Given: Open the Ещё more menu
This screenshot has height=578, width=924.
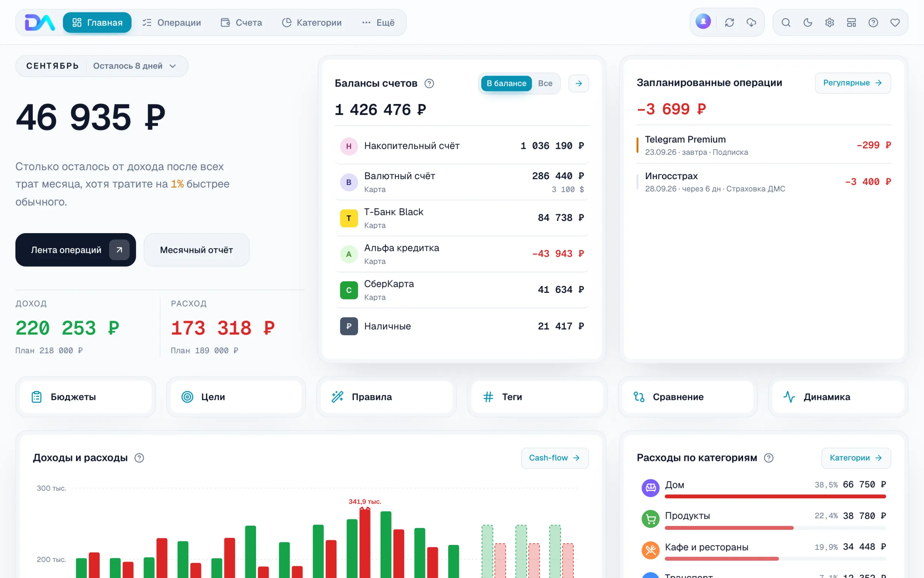Looking at the screenshot, I should [378, 22].
